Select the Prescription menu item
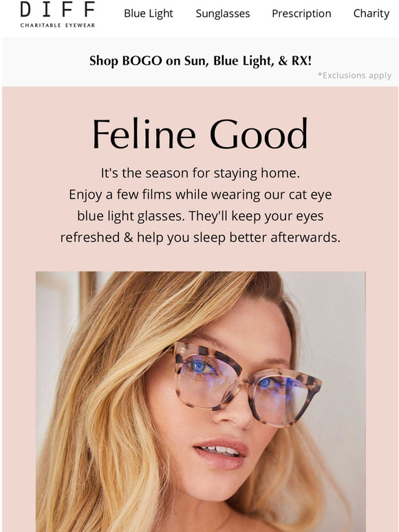The image size is (399, 532). [301, 14]
